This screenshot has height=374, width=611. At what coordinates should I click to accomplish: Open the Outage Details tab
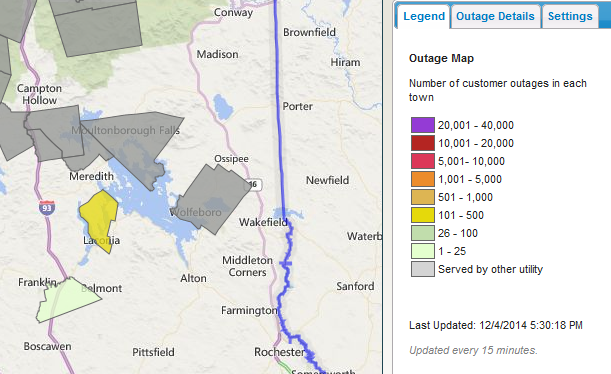495,16
